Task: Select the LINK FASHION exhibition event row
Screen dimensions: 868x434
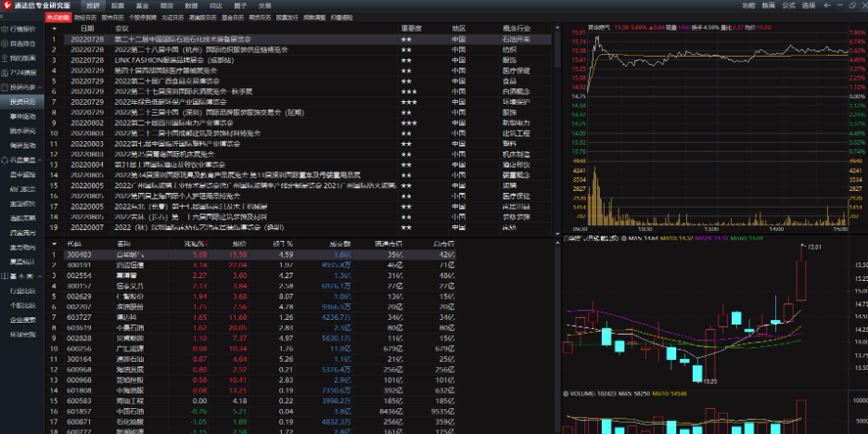Action: point(158,60)
